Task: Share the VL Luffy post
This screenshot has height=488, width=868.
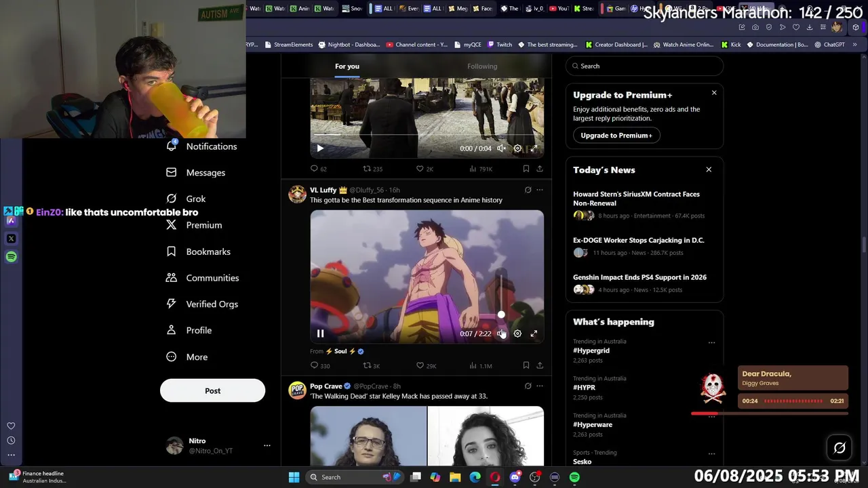Action: [x=540, y=365]
